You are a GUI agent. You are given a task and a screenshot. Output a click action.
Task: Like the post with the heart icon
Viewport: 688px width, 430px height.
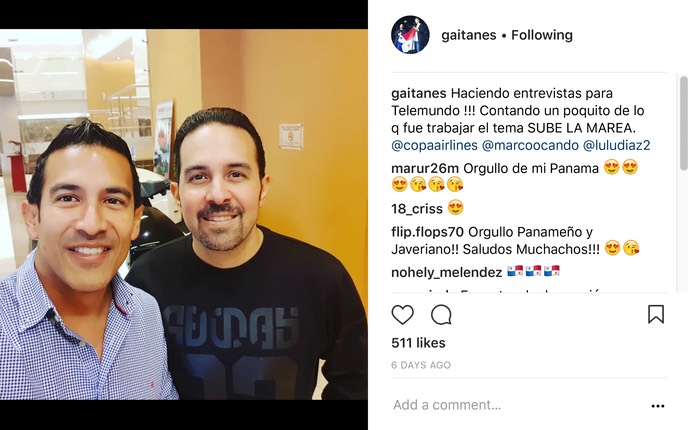click(402, 315)
